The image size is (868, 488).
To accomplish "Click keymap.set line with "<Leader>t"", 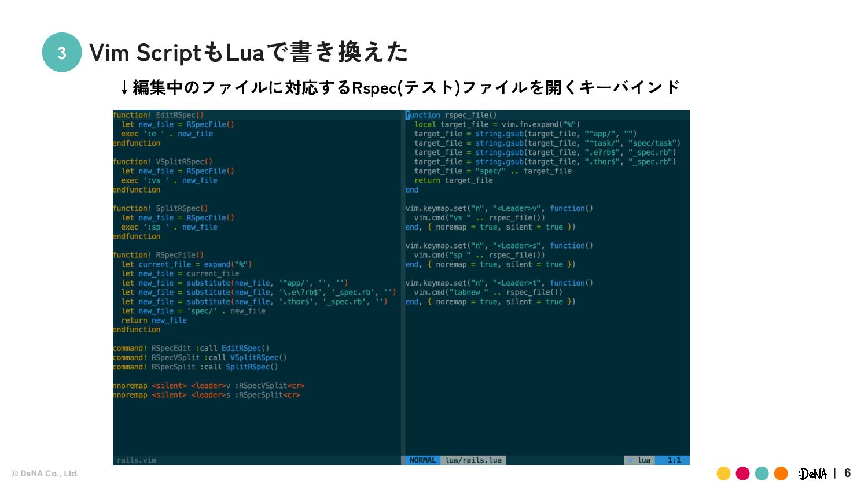I will 499,283.
